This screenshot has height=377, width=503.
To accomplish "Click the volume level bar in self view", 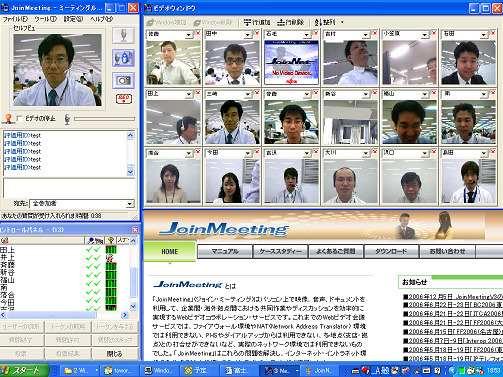I will (x=104, y=119).
